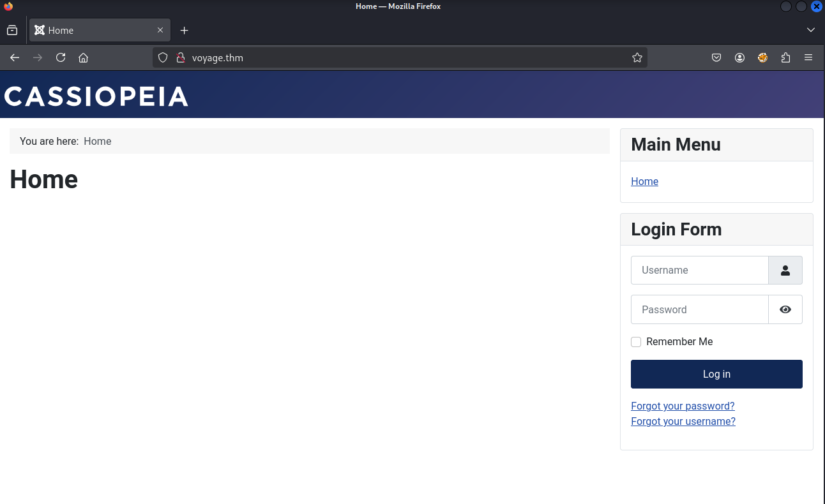Follow the Forgot your password link

(x=683, y=406)
